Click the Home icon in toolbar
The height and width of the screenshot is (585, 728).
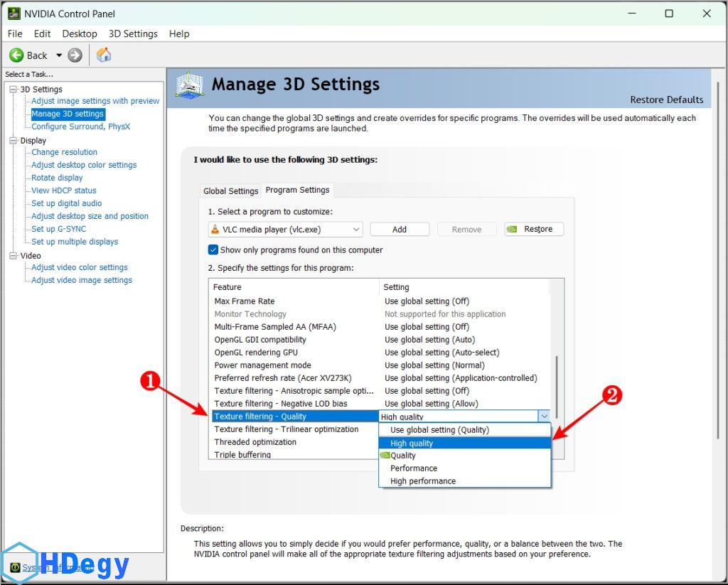click(x=104, y=55)
